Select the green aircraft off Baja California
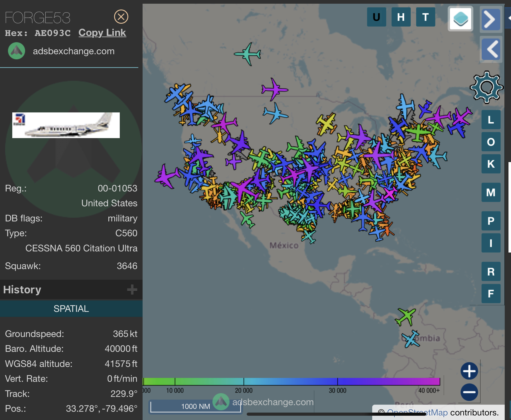Screen dimensions: 511x420 (247, 220)
